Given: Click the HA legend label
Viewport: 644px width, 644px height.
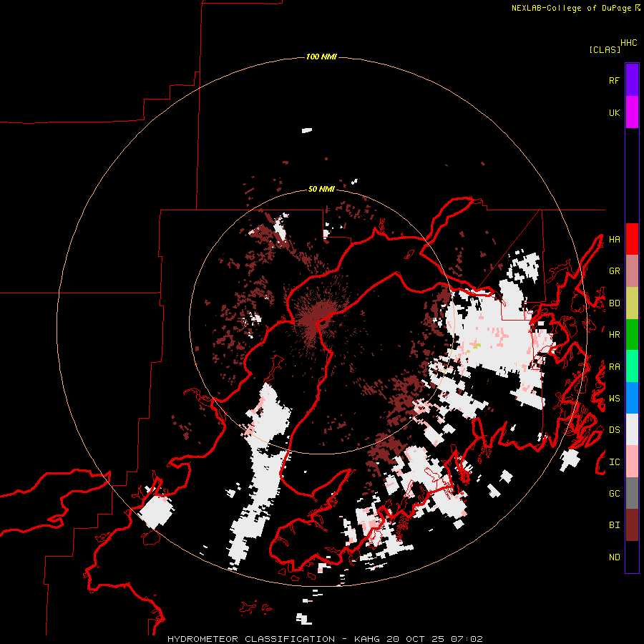Looking at the screenshot, I should click(x=615, y=240).
